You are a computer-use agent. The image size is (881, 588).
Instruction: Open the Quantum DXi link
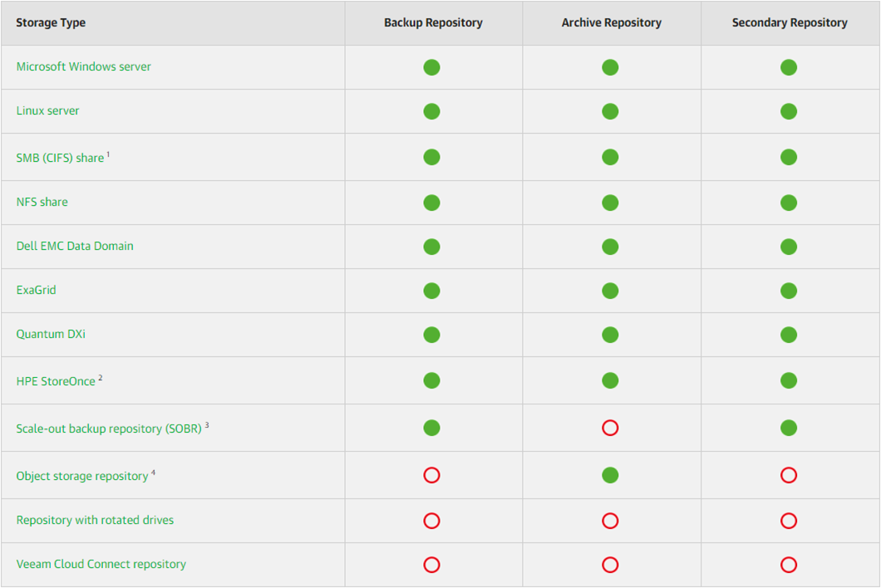[x=51, y=334]
